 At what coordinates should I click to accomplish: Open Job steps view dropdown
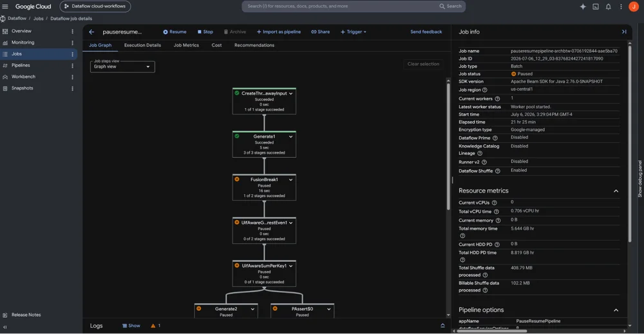click(x=122, y=66)
